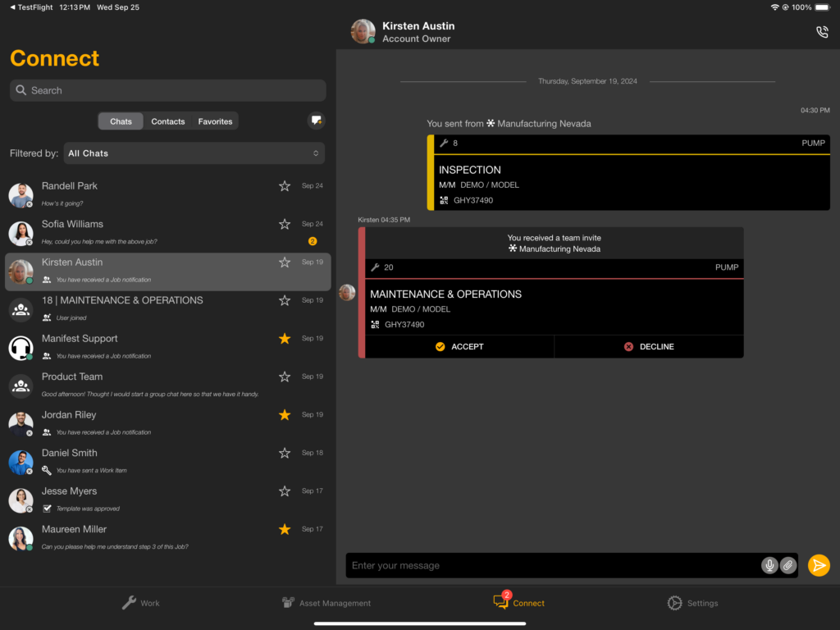
Task: Click 'How's it going?' message preview
Action: point(62,203)
